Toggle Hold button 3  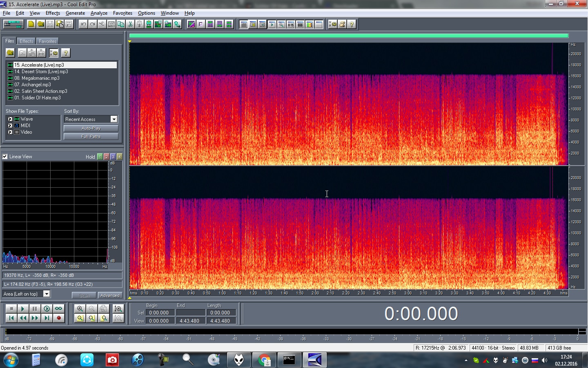(113, 157)
